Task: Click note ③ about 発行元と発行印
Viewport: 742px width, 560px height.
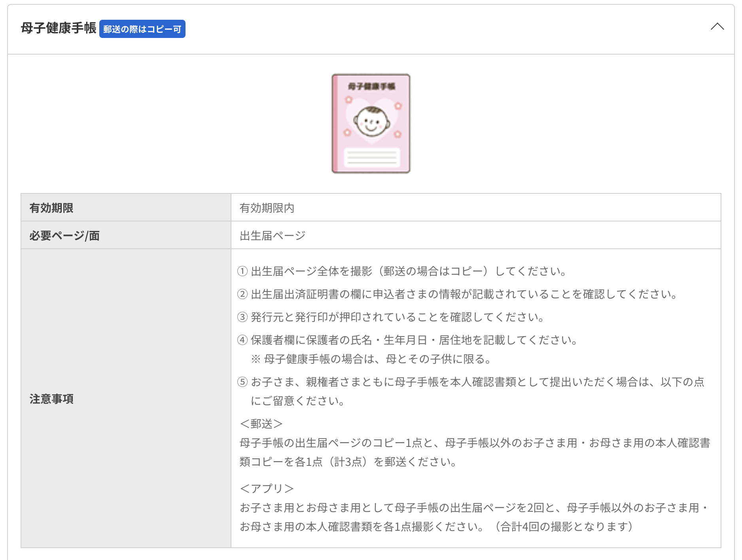Action: (392, 317)
